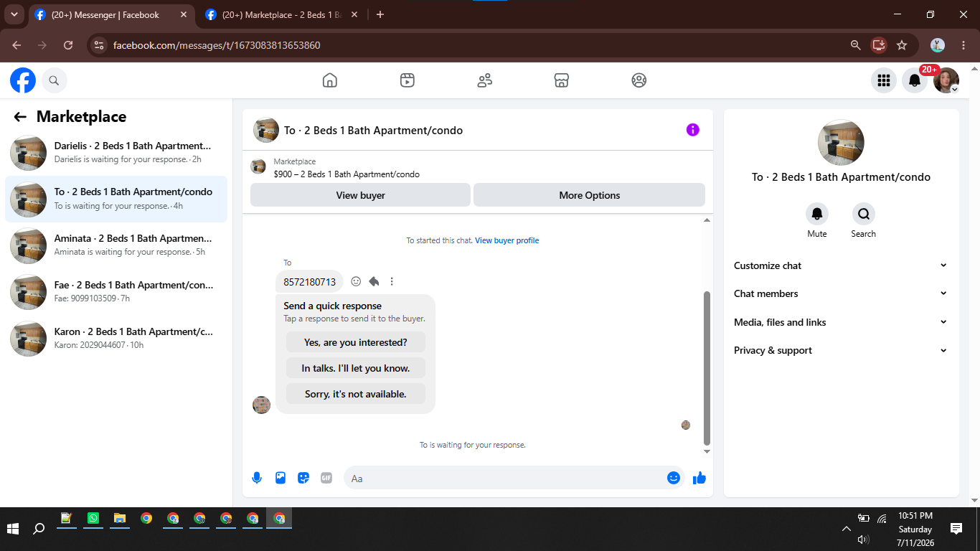Open the browser zoom magnifier icon
Screen dimensions: 980x551
point(855,45)
